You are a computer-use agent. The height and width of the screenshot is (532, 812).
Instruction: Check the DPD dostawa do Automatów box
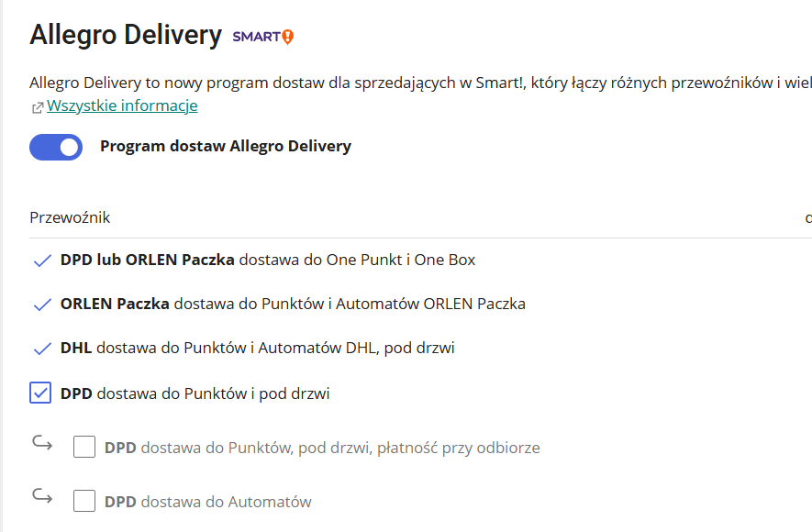[84, 502]
